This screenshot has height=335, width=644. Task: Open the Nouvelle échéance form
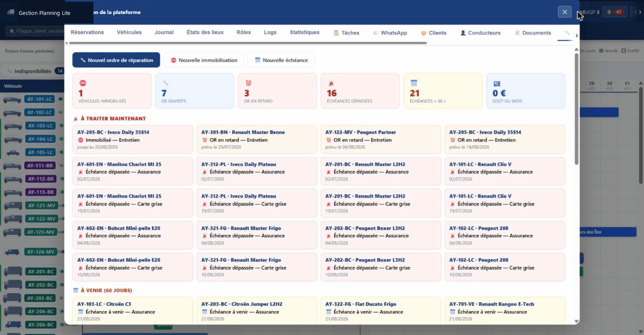point(281,60)
